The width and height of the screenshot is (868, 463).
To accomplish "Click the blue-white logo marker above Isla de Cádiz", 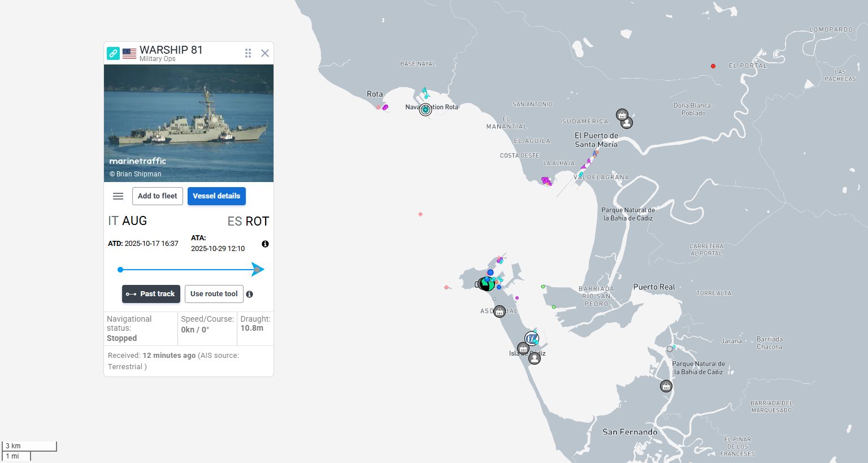I will tap(532, 339).
